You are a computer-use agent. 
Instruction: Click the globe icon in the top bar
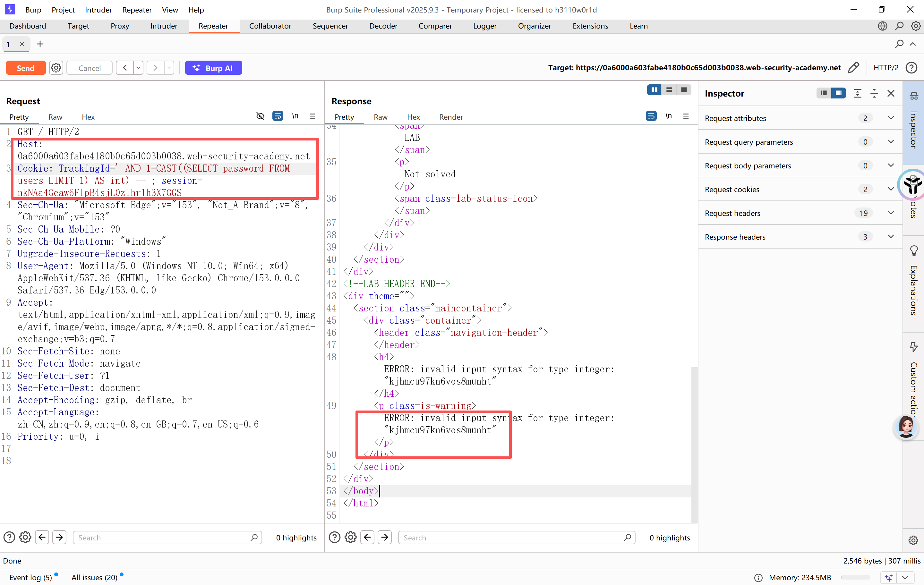click(883, 26)
